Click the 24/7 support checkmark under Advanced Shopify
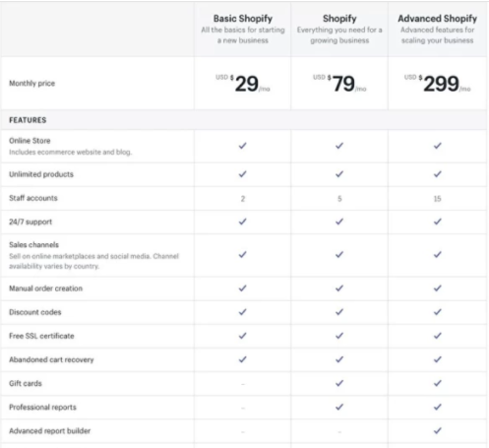The height and width of the screenshot is (448, 489). [438, 222]
